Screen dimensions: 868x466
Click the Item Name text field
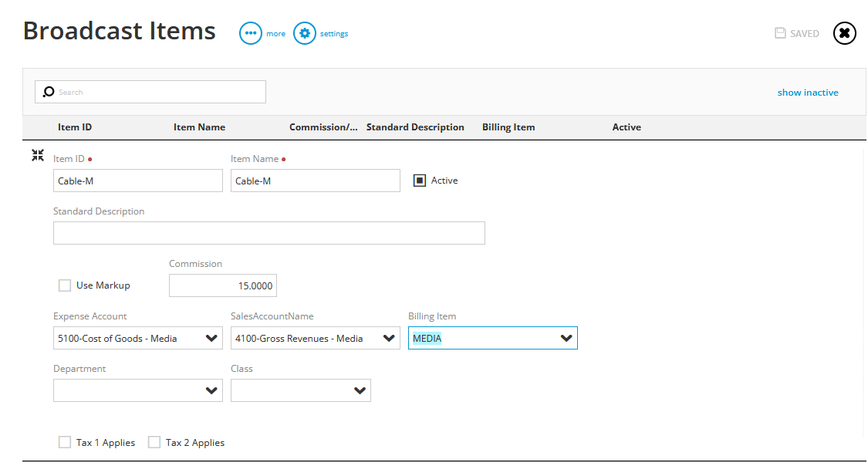[316, 181]
